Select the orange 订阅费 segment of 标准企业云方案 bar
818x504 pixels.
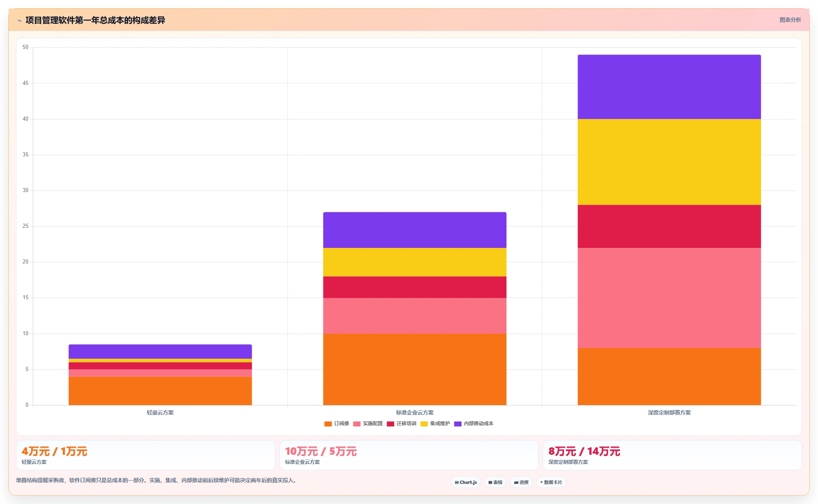[x=415, y=369]
